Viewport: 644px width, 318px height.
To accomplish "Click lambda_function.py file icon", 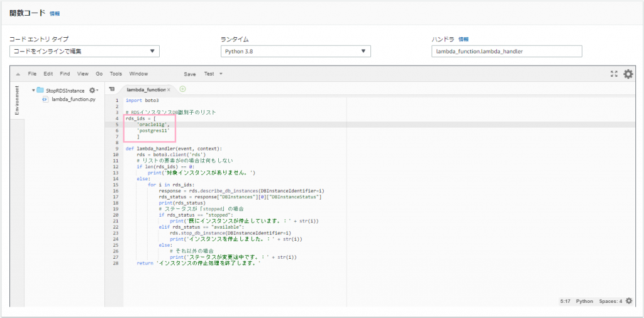I will coord(45,99).
